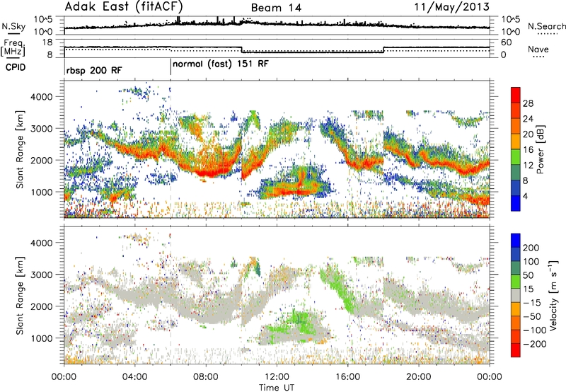
Task: Click the 'CPID' row label
Action: click(x=16, y=67)
